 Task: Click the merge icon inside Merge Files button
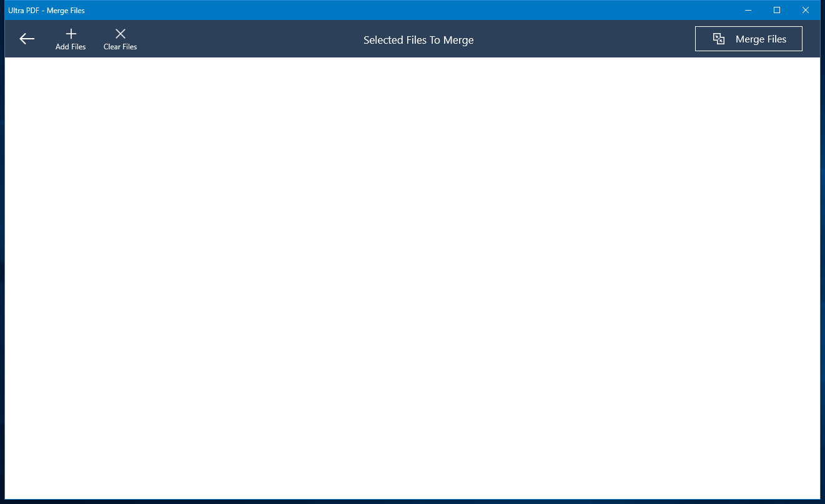click(719, 39)
